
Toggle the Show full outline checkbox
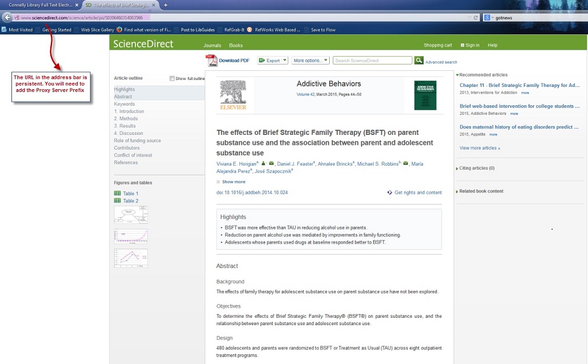[172, 78]
